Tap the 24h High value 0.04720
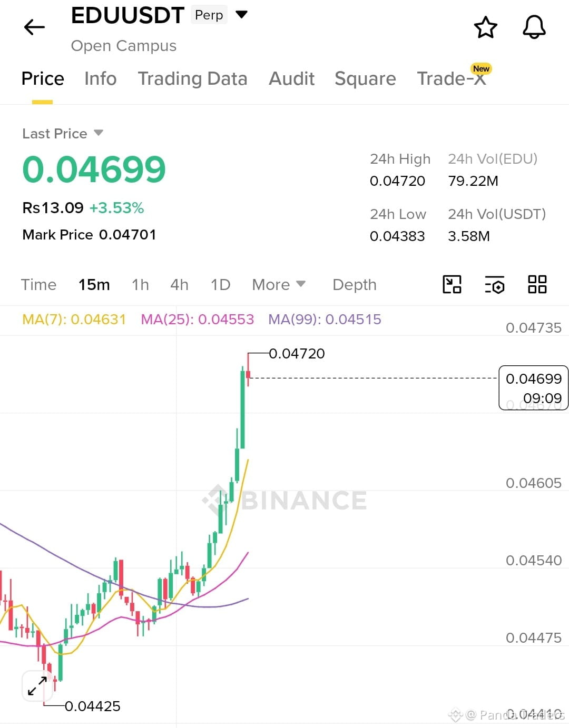Screen dimensions: 569x728 pos(397,181)
